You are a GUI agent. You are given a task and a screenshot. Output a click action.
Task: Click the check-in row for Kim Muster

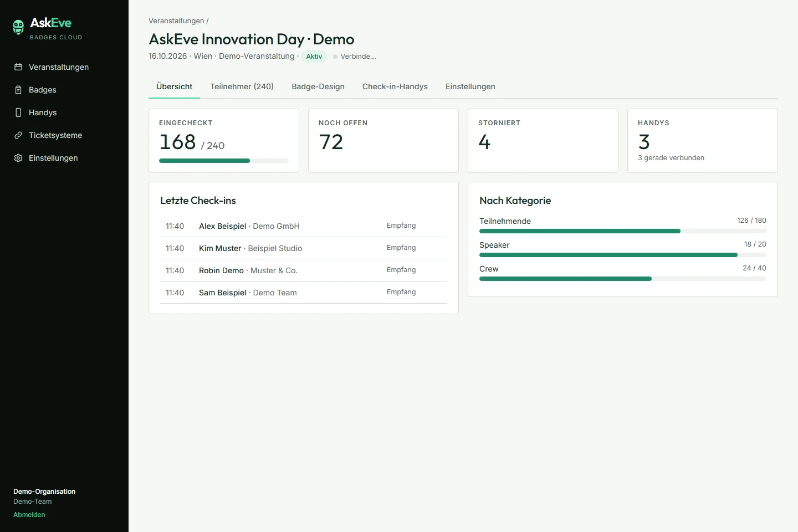click(304, 248)
